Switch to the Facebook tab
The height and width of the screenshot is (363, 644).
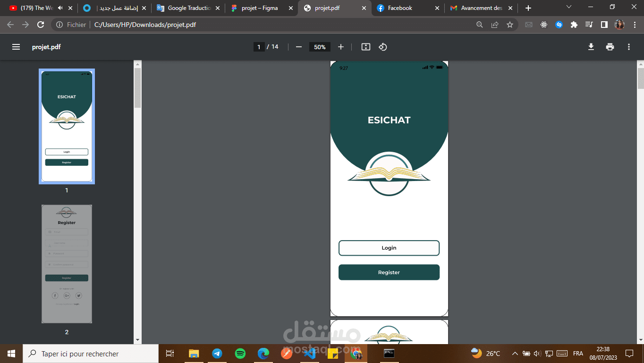click(x=407, y=8)
